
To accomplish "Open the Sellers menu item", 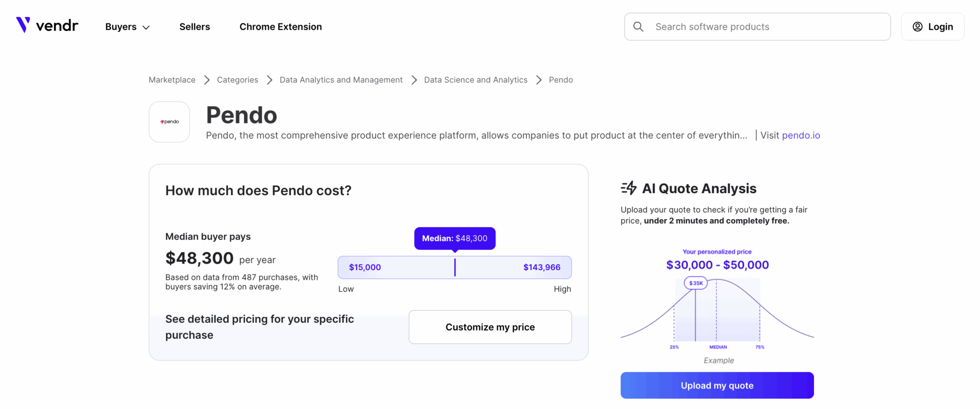I will pyautogui.click(x=194, y=27).
